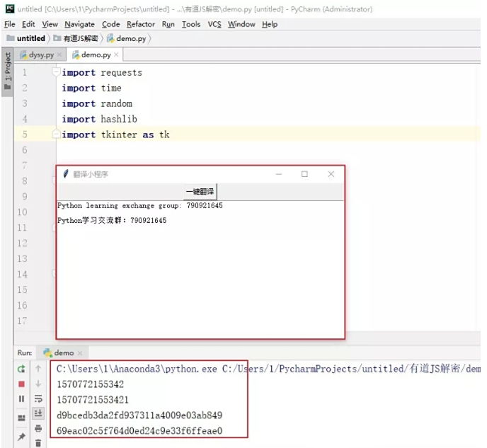The image size is (487, 448).
Task: Click the Python learning exchange group text line
Action: 139,206
